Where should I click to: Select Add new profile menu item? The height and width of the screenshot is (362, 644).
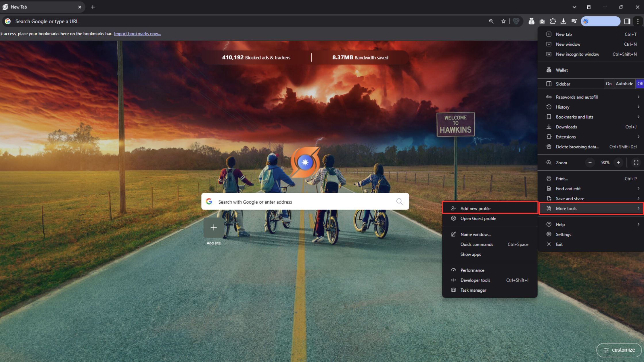click(x=475, y=208)
